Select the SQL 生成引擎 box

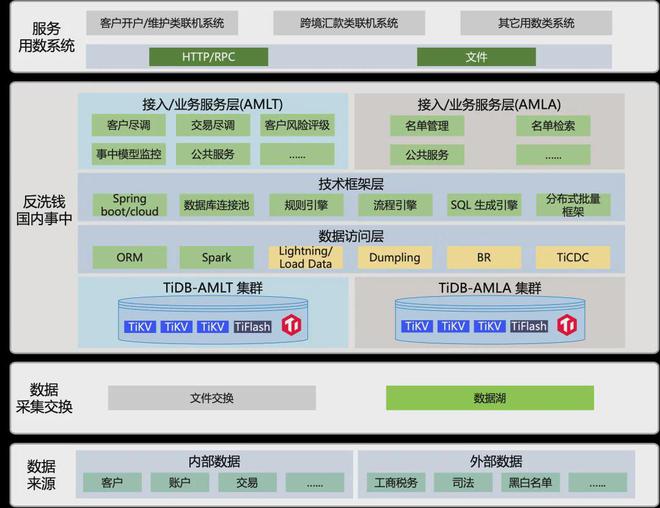pos(484,205)
